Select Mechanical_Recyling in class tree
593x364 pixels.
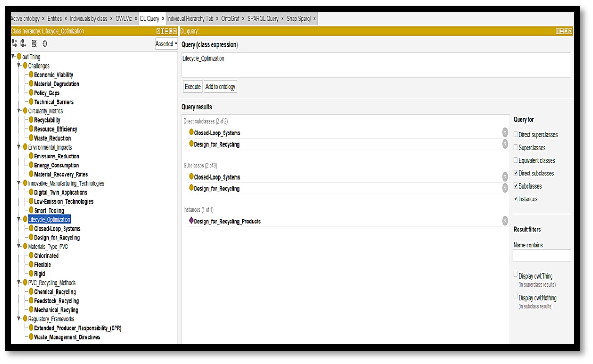(x=56, y=310)
